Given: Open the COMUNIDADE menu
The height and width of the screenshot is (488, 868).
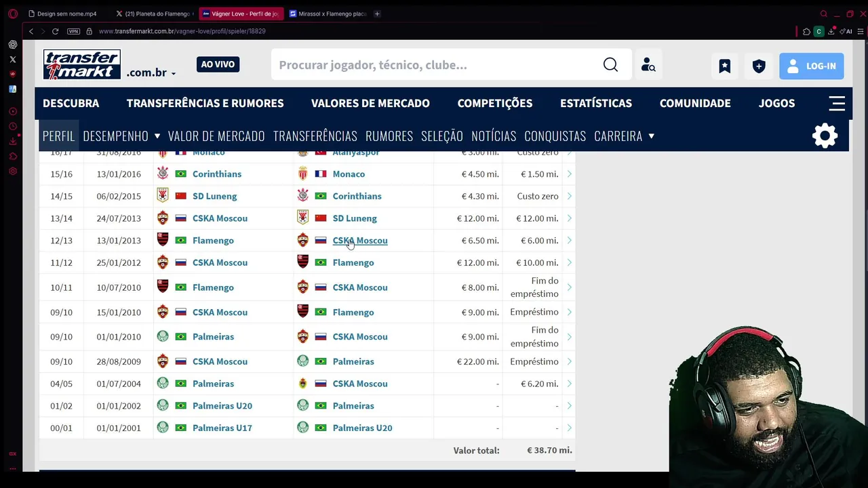Looking at the screenshot, I should pos(695,103).
